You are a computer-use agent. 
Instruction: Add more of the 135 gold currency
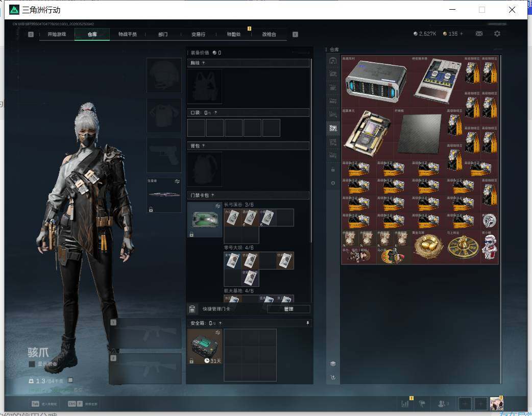pyautogui.click(x=462, y=34)
